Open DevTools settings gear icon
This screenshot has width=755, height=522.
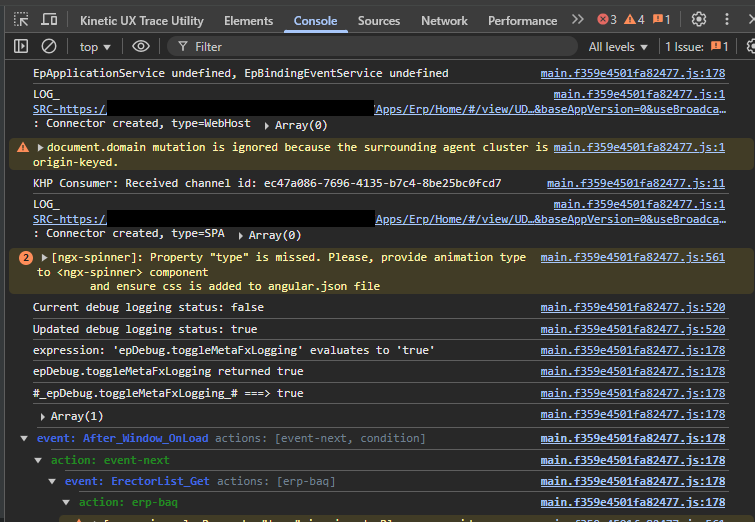coord(699,20)
